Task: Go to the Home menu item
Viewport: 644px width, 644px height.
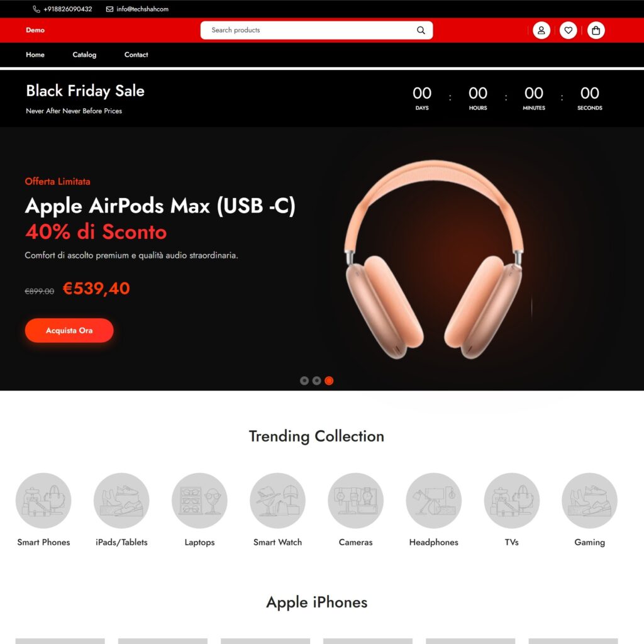Action: (35, 55)
